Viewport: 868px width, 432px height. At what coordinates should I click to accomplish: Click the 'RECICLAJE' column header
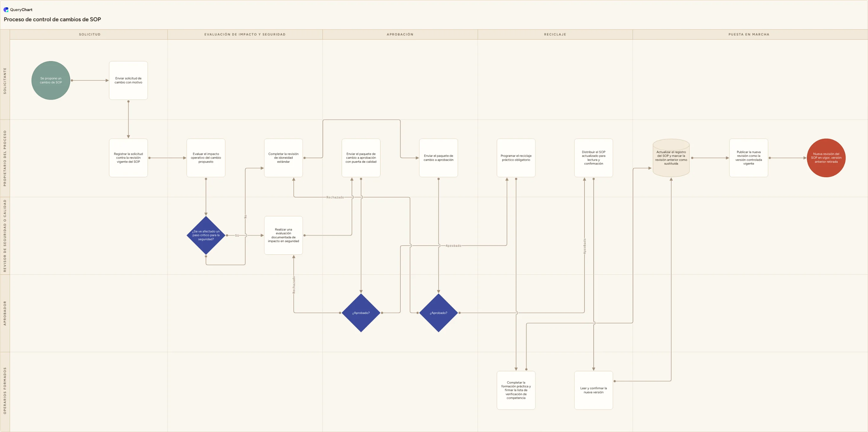click(x=555, y=34)
